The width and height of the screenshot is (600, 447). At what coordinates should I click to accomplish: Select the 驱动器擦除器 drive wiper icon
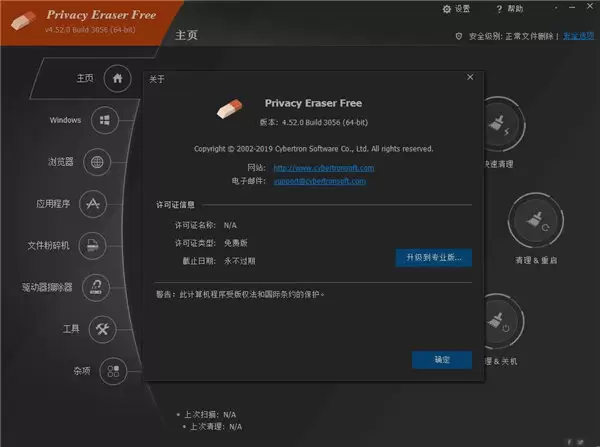coord(96,287)
